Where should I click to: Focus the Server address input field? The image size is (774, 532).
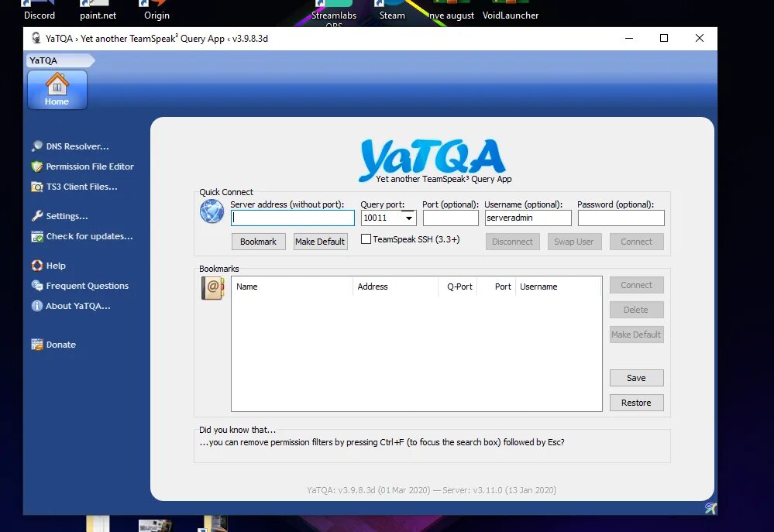coord(293,218)
